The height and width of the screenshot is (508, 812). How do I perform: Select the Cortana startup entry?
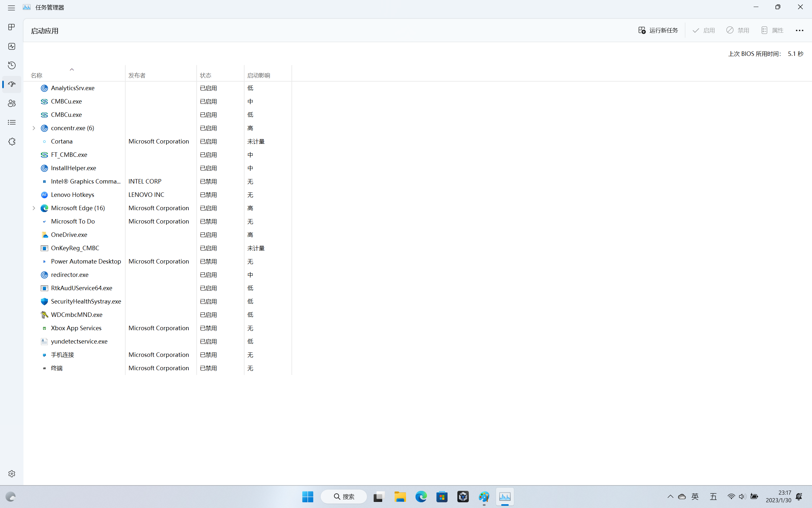pyautogui.click(x=158, y=142)
